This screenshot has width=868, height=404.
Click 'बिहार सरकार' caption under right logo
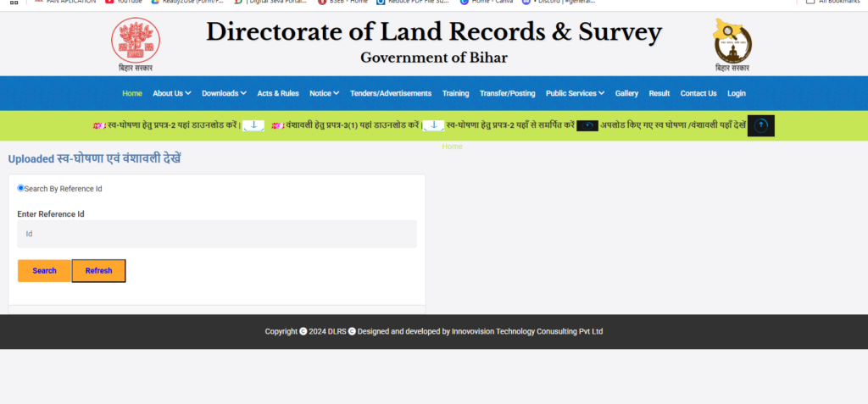pos(732,68)
